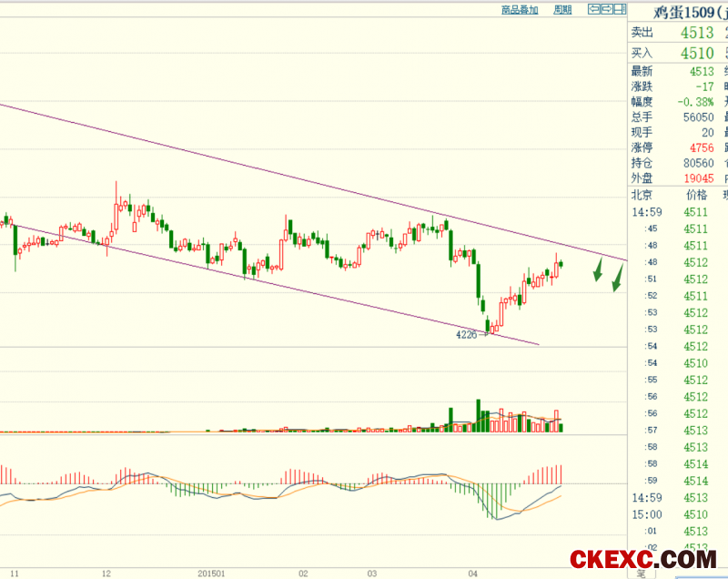Click the first green down arrow annotation

click(x=598, y=270)
